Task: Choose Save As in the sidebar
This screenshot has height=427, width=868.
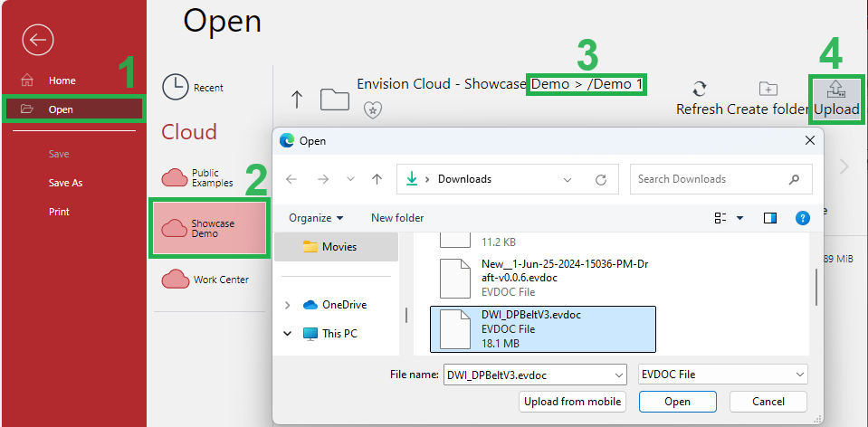Action: [65, 183]
